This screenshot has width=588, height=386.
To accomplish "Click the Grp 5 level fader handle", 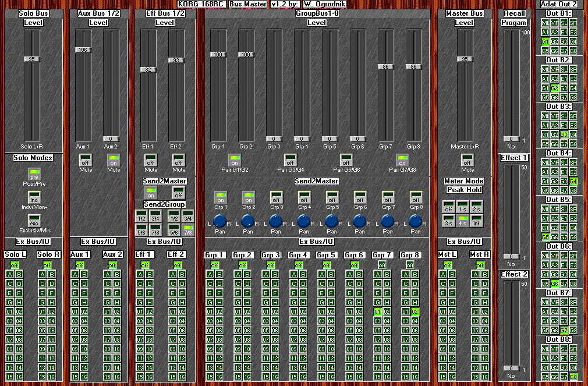I will (x=330, y=139).
